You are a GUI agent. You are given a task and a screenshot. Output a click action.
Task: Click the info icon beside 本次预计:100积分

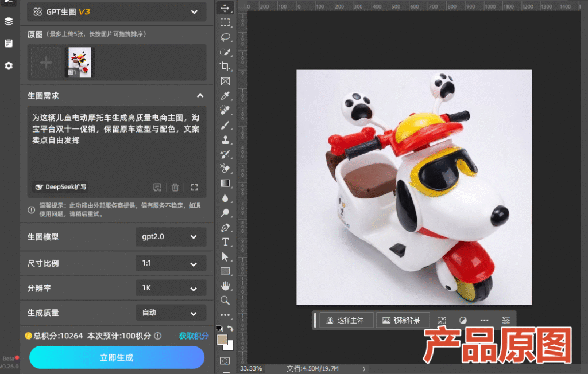(158, 336)
